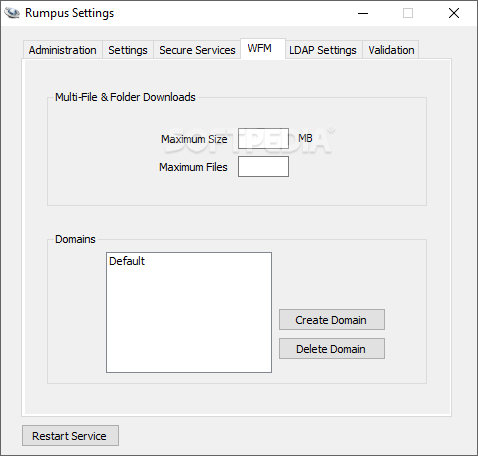The height and width of the screenshot is (456, 478).
Task: Switch to the Validation tab
Action: [391, 50]
